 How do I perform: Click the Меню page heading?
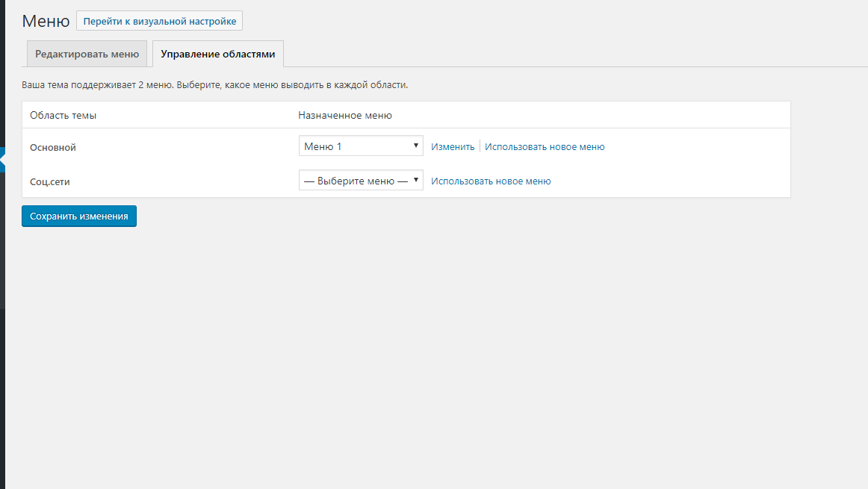click(x=46, y=21)
